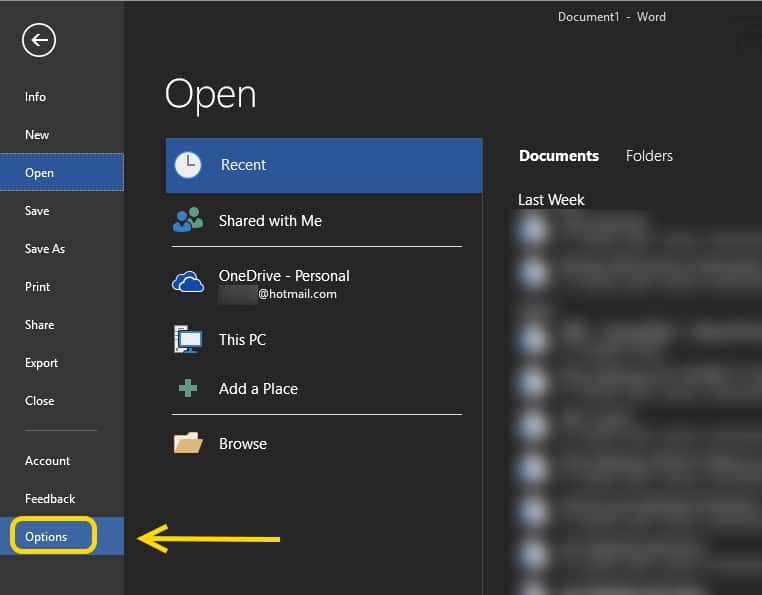762x595 pixels.
Task: Open the Export page
Action: coord(42,363)
